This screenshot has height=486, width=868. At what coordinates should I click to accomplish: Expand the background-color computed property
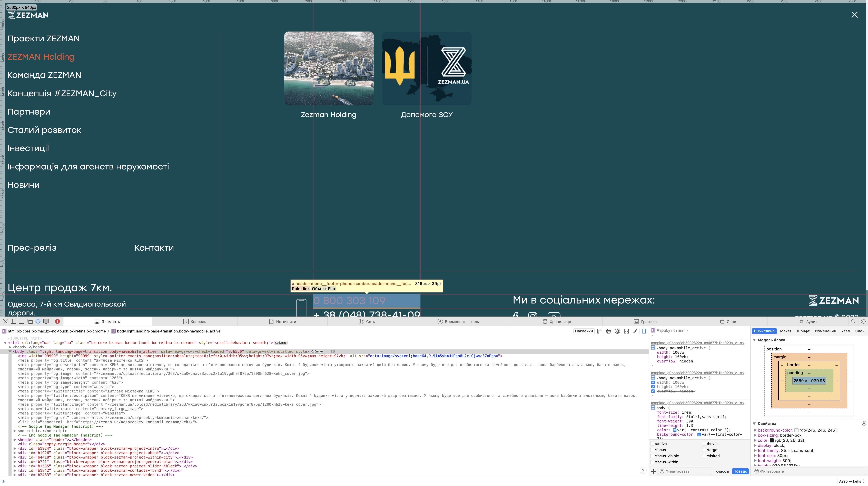pyautogui.click(x=755, y=430)
